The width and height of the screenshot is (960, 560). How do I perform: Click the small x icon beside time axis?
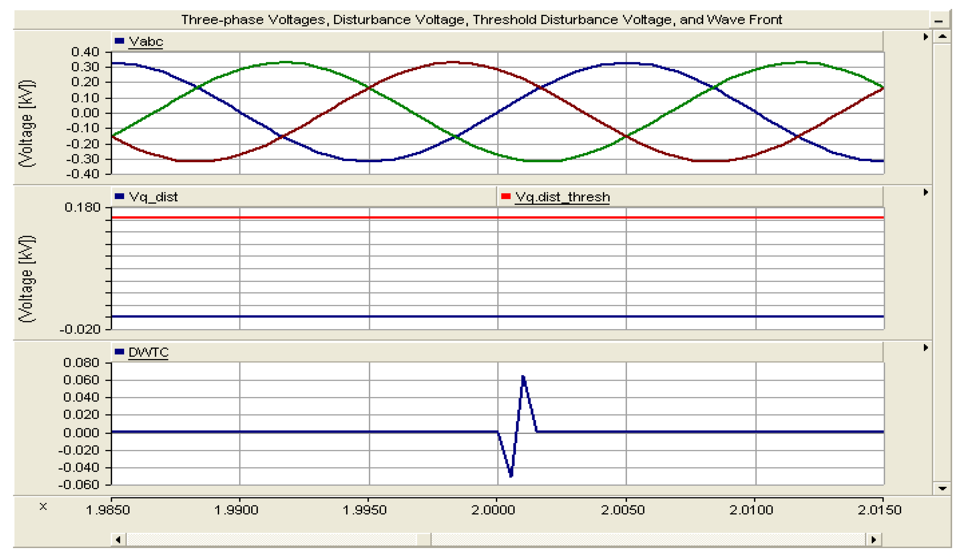click(x=43, y=507)
